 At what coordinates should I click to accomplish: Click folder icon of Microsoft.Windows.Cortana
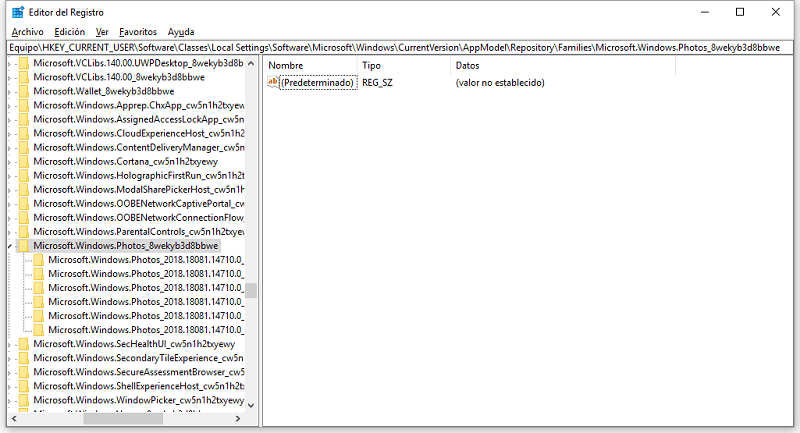pyautogui.click(x=23, y=161)
